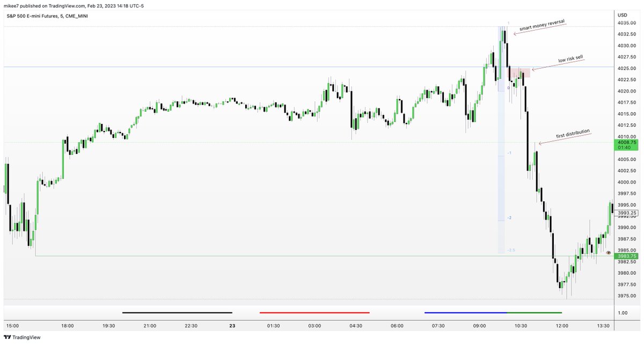Click the 3987.50 price axis label
The height and width of the screenshot is (344, 644).
(626, 239)
